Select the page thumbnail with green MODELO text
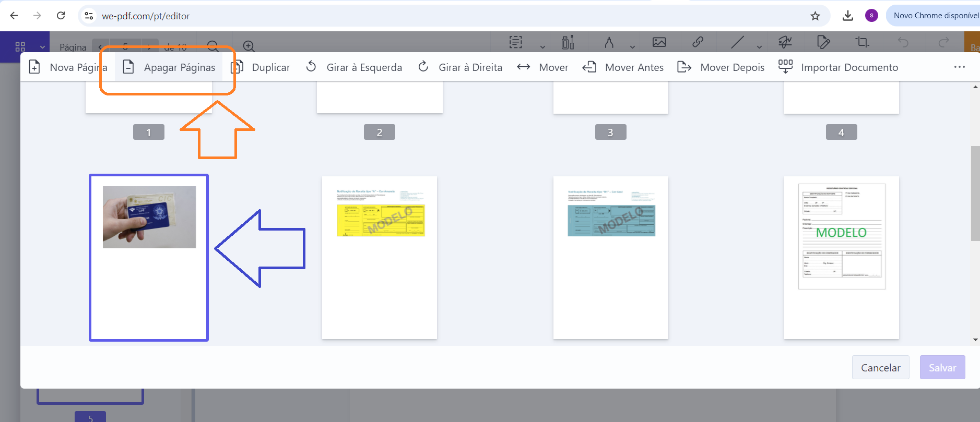Screen dimensions: 980x422 [841, 257]
